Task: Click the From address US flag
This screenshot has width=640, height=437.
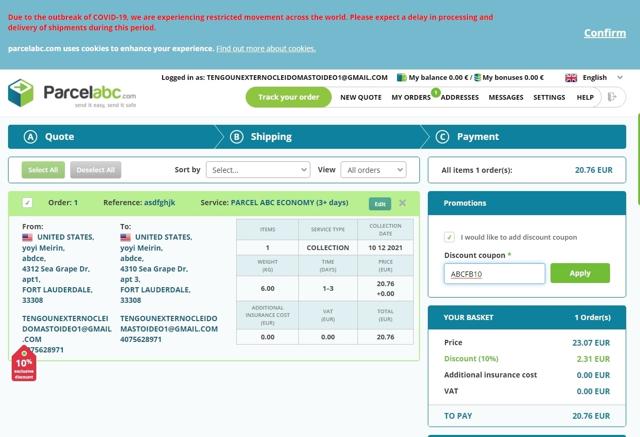Action: [x=27, y=237]
